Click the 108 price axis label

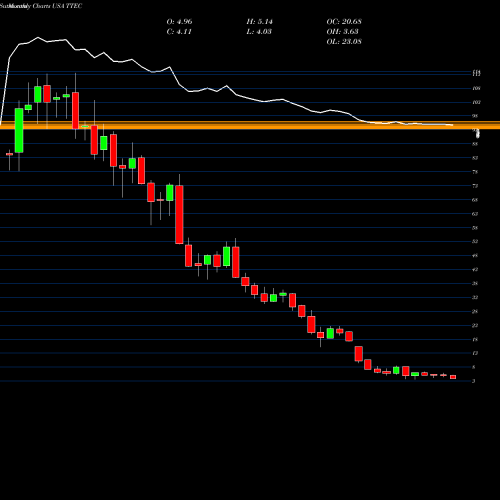tap(476, 88)
